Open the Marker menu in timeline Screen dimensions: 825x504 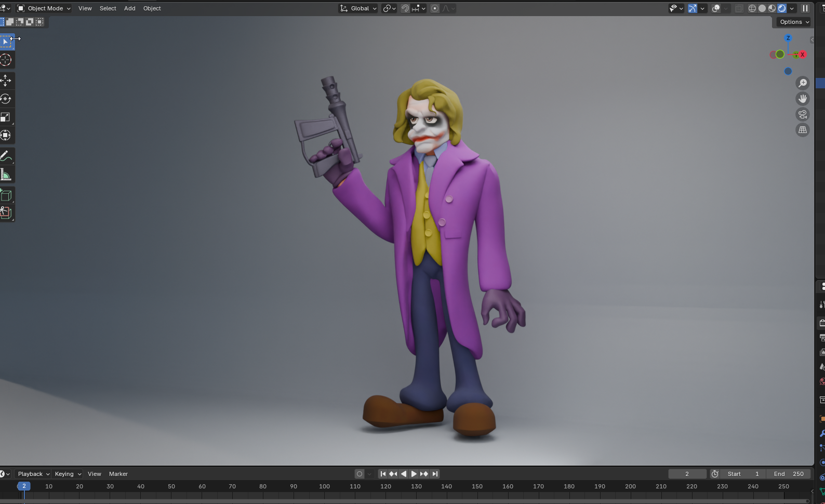tap(118, 474)
